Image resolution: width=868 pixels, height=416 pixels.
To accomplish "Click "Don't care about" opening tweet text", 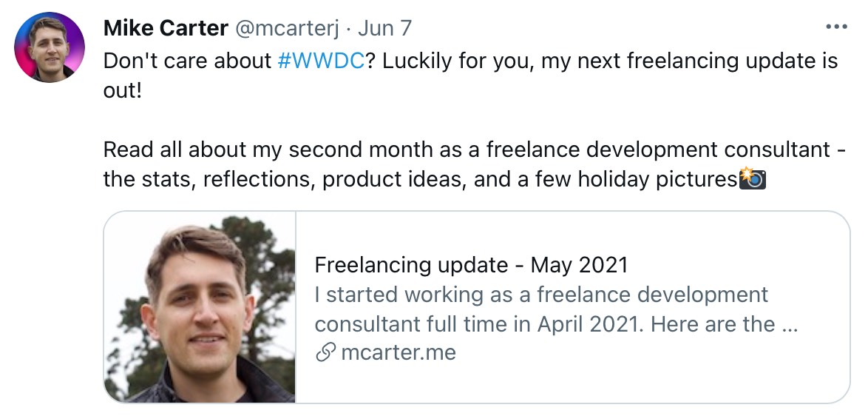I will 187,61.
